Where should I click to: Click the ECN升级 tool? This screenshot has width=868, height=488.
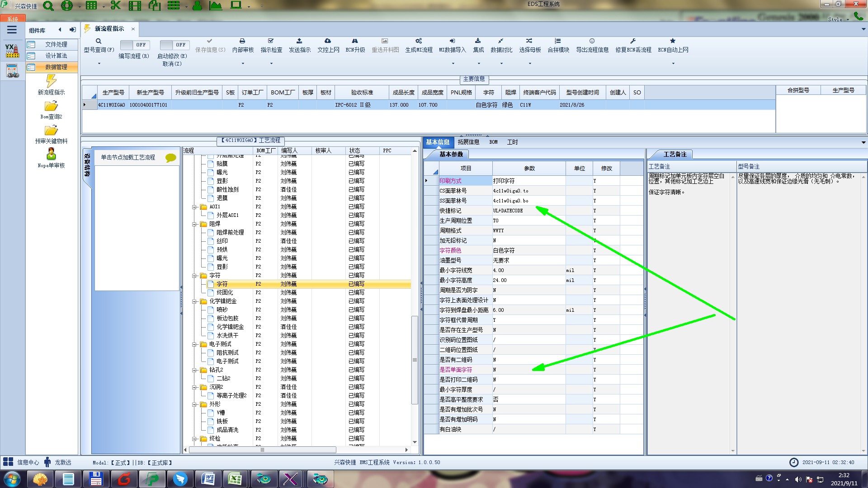point(355,46)
